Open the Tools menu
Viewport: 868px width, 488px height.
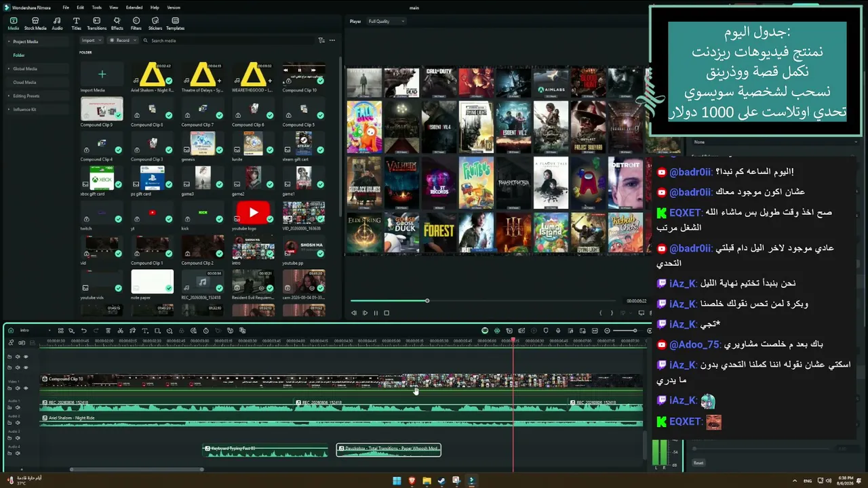click(97, 7)
